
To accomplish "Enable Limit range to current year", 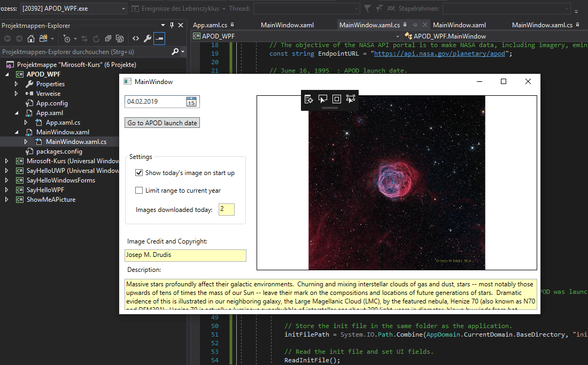I will (x=140, y=191).
